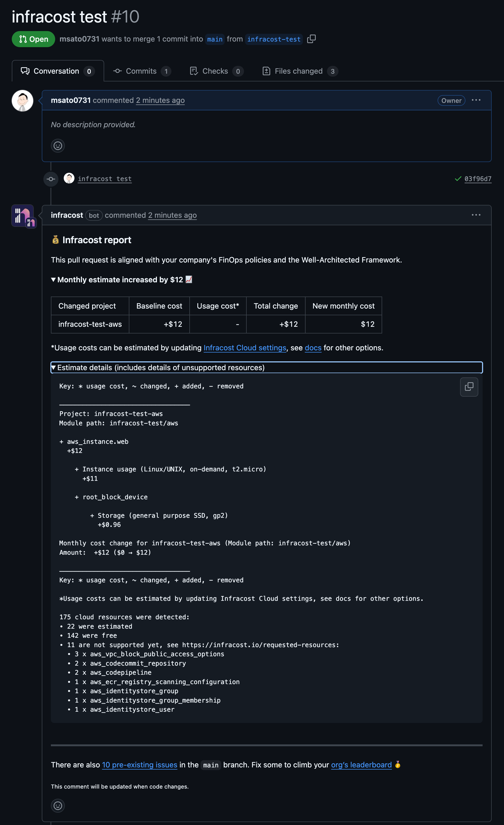The width and height of the screenshot is (504, 825).
Task: Copy the infracost-test branch name
Action: 311,39
